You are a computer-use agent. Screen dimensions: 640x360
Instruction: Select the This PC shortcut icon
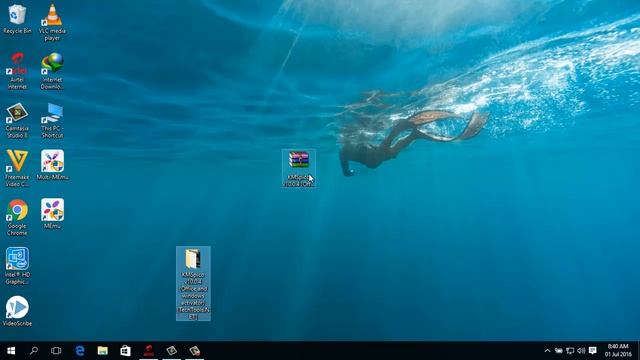[52, 120]
